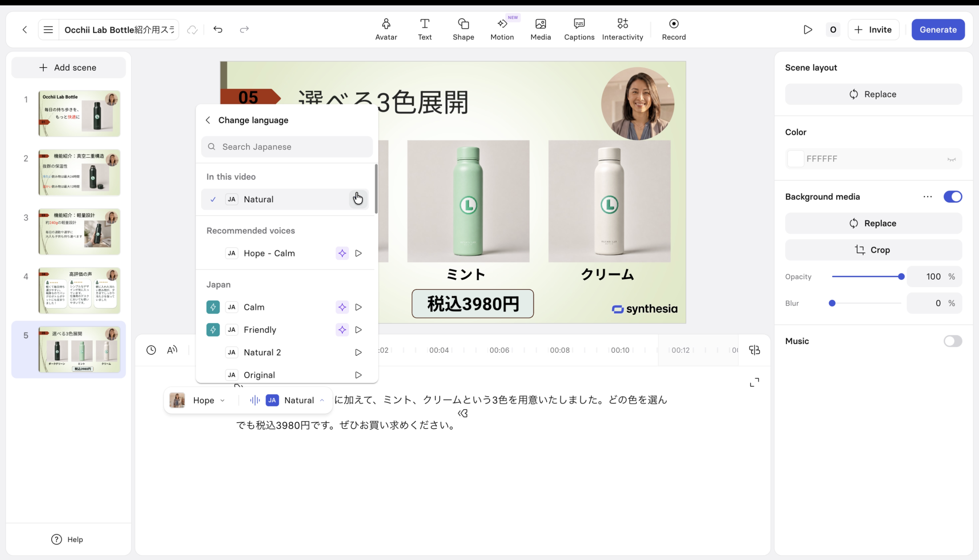Open the Shape tool
The height and width of the screenshot is (560, 979).
point(463,29)
